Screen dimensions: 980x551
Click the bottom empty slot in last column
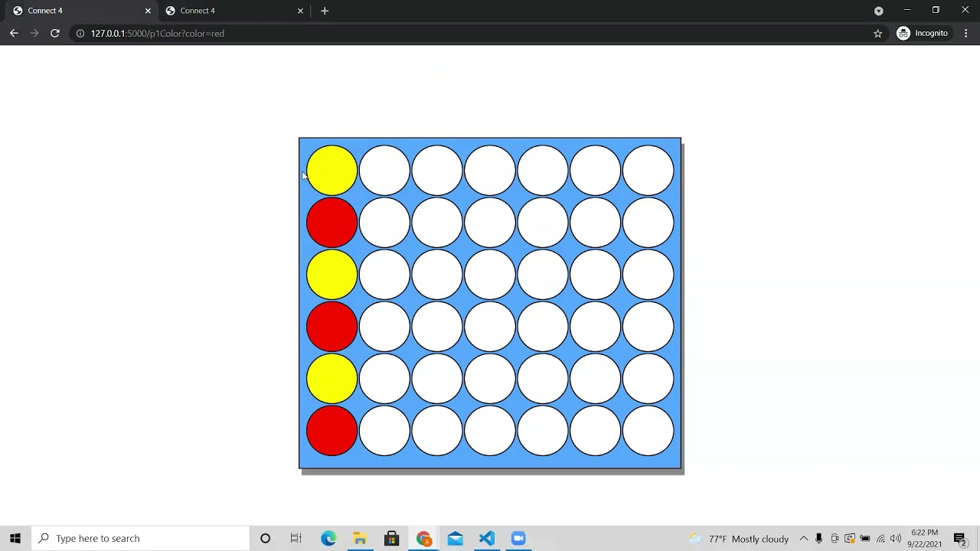click(648, 431)
